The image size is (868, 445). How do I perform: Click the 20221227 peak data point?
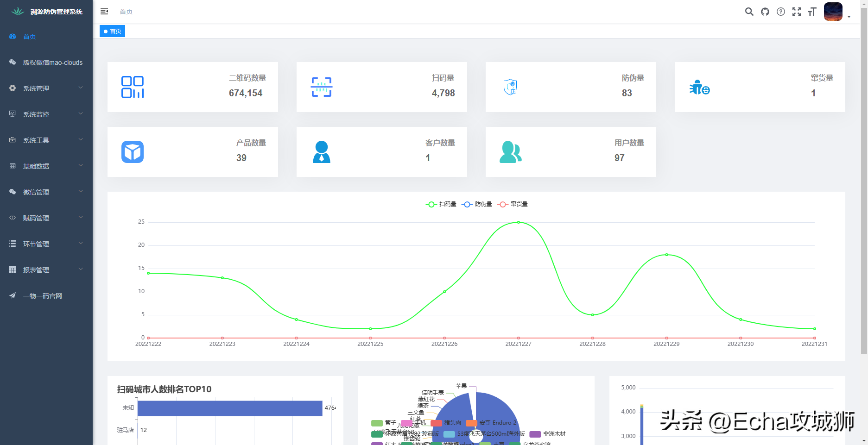[x=519, y=222]
